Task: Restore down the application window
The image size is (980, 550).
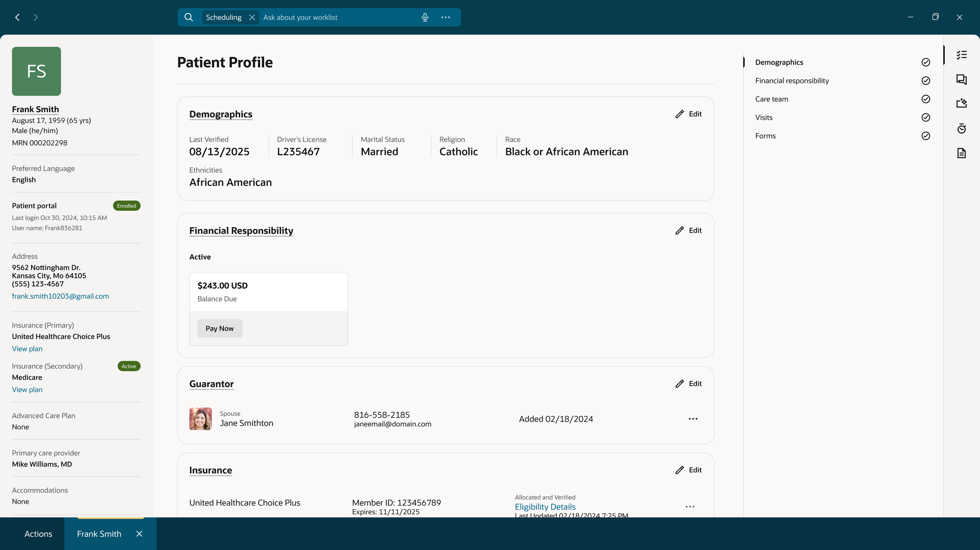Action: [x=935, y=17]
